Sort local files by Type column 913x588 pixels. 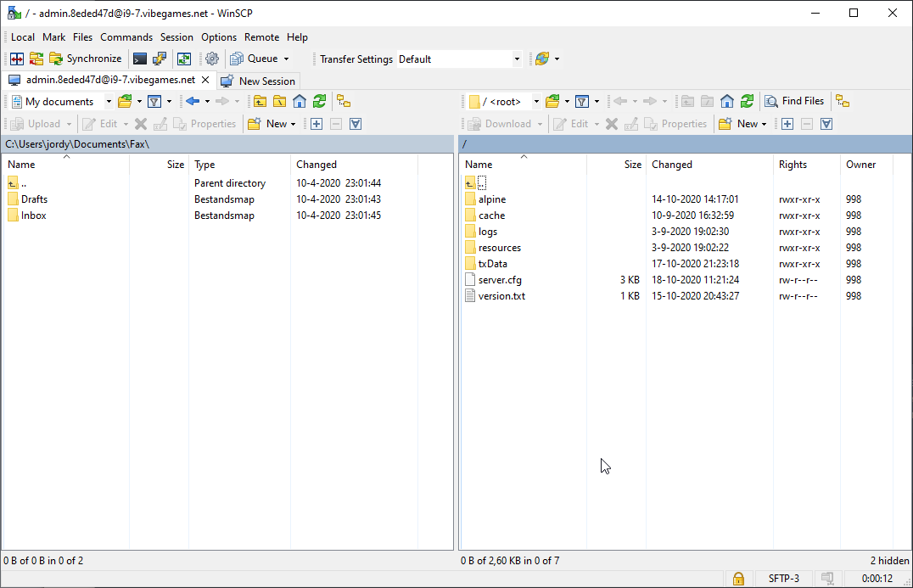pyautogui.click(x=239, y=165)
